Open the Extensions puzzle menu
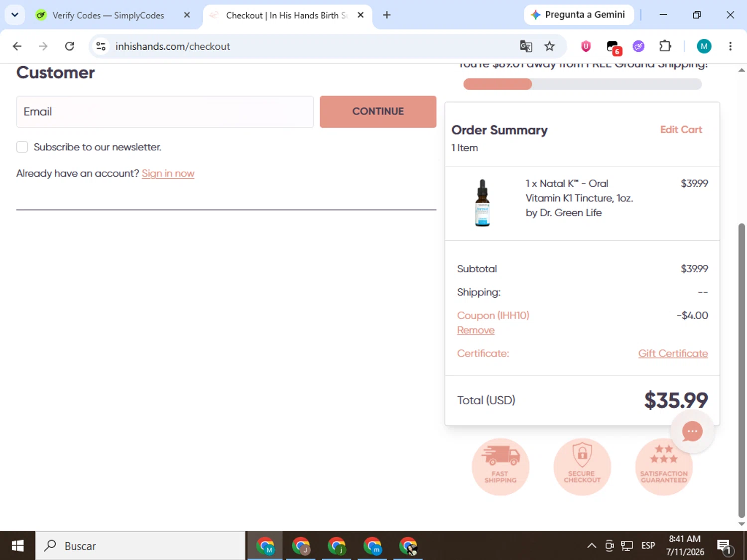This screenshot has width=747, height=560. pyautogui.click(x=665, y=46)
